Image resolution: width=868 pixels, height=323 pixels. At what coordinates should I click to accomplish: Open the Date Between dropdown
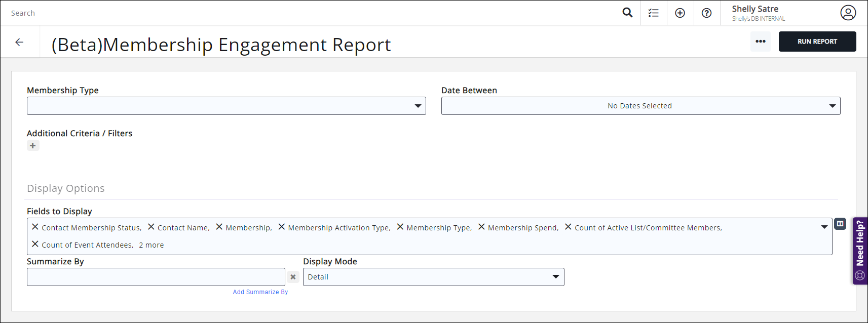coord(640,106)
